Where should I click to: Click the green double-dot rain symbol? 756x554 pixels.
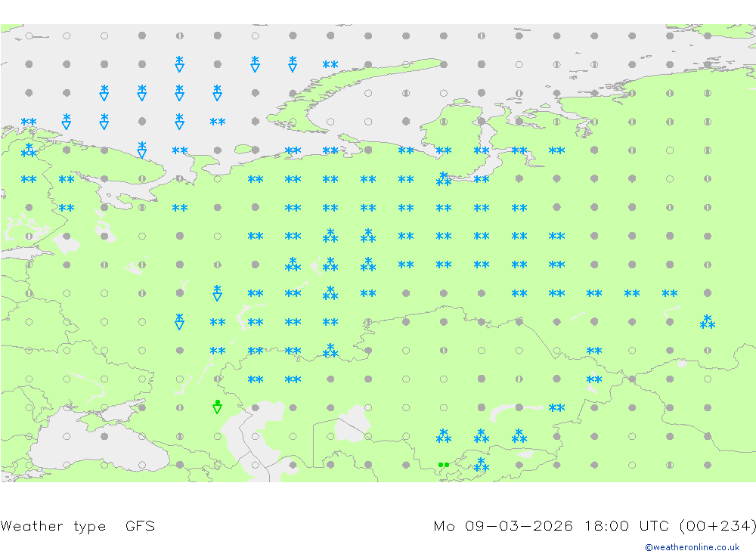pyautogui.click(x=444, y=465)
